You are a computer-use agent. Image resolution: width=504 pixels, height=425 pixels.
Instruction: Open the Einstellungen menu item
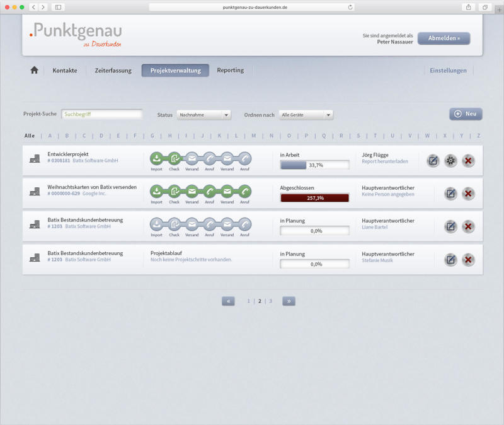(x=448, y=71)
